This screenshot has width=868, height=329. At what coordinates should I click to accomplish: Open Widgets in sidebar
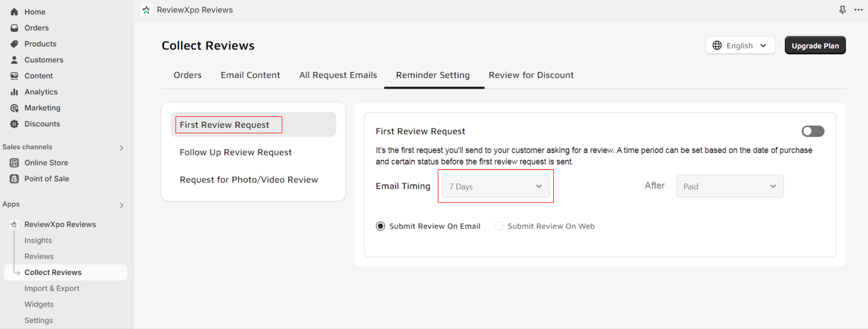[x=39, y=305]
